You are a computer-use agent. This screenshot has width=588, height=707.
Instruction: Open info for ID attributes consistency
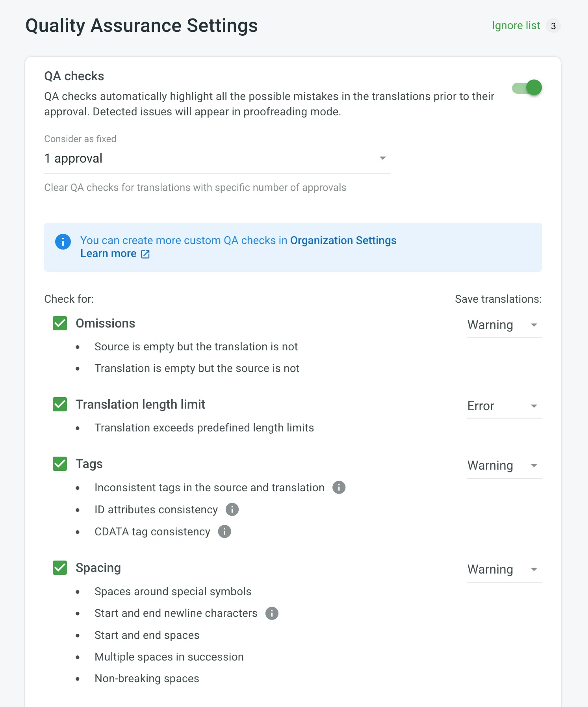(232, 509)
